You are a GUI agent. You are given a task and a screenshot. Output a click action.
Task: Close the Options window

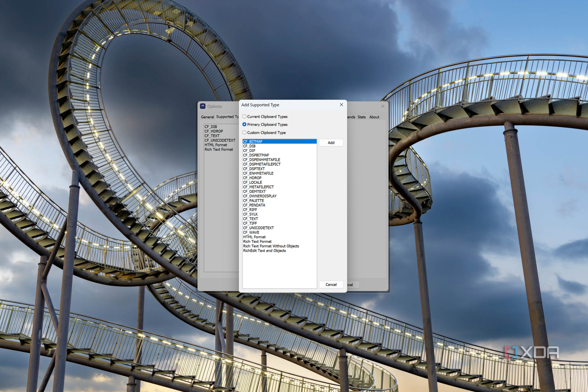pyautogui.click(x=383, y=106)
